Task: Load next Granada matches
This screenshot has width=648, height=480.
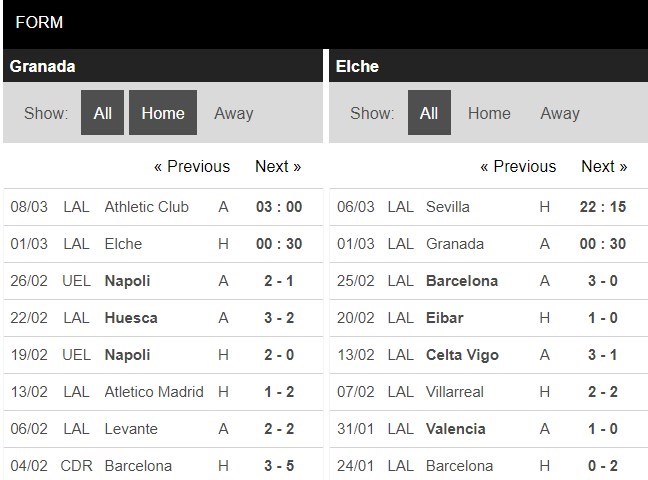Action: [x=278, y=166]
